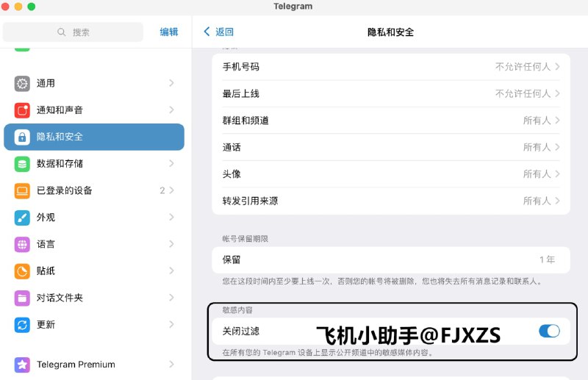
Task: Click the 所有人 value beside 通话
Action: (x=537, y=148)
